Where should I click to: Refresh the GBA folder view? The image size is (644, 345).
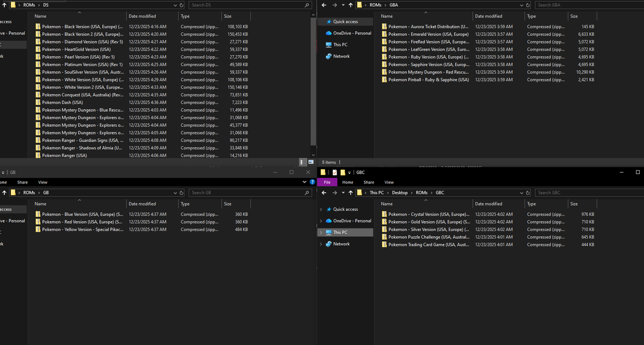click(x=528, y=5)
